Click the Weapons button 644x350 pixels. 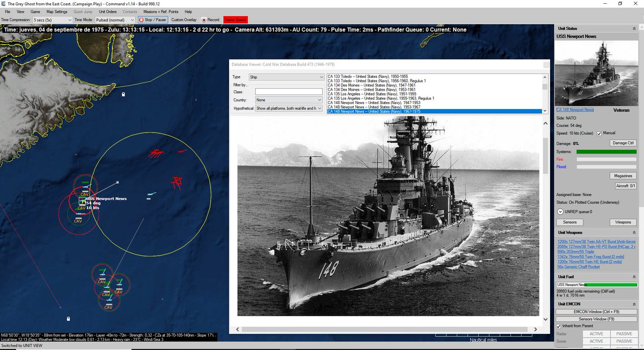623,222
